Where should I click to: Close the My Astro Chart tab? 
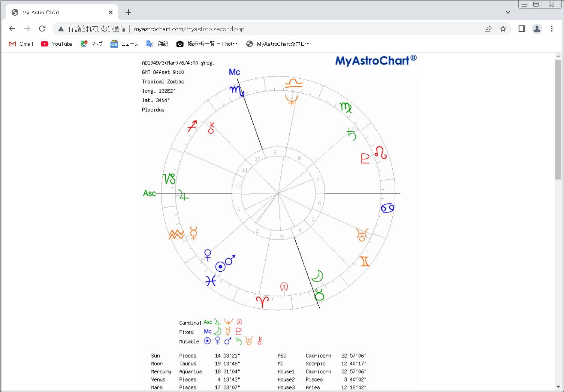(x=111, y=12)
